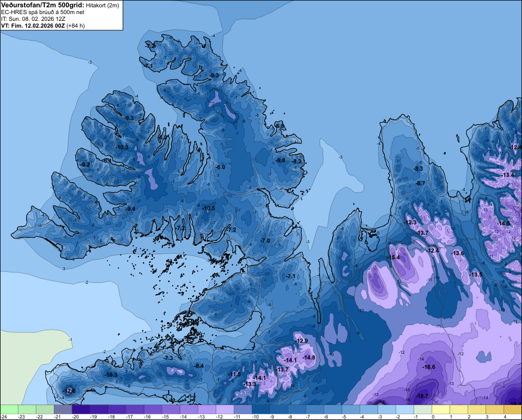Click the -11.5 temperature value on the map

235,374
